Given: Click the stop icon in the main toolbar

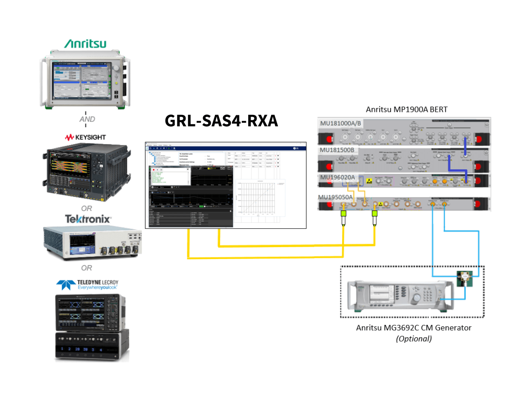Looking at the screenshot, I should 164,148.
